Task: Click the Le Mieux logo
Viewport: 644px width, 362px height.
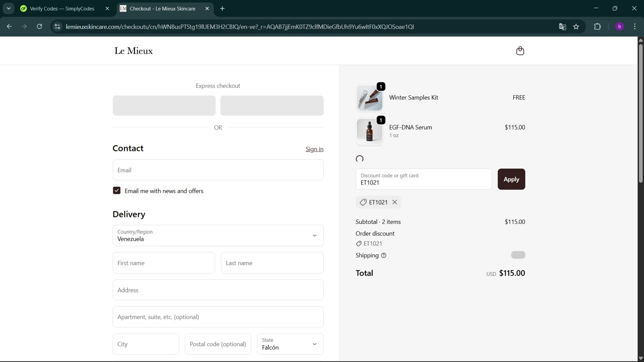Action: (x=134, y=51)
